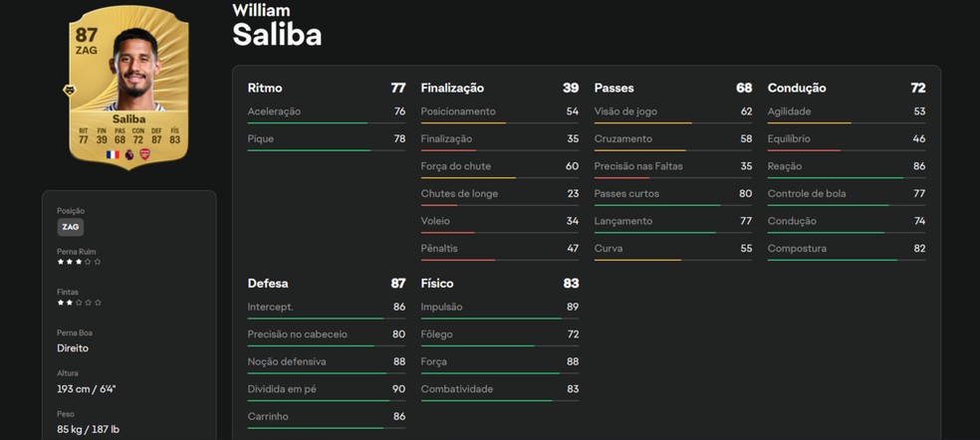Click the Fintas star rating
This screenshot has width=980, height=440.
[x=79, y=302]
